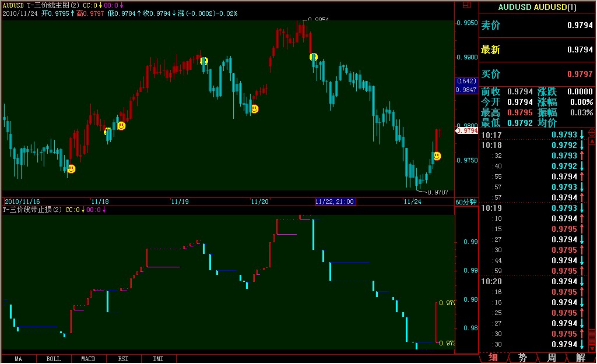This screenshot has height=364, width=597.
Task: Click the 最新 latest price label
Action: coord(491,50)
